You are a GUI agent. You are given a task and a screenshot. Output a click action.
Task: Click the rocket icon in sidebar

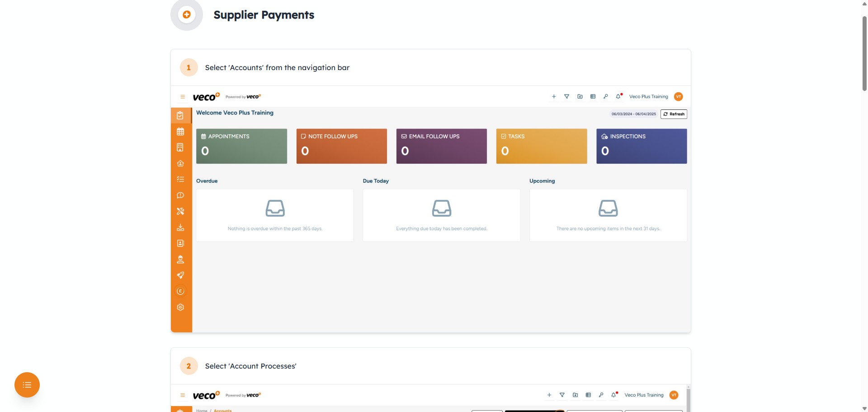180,275
